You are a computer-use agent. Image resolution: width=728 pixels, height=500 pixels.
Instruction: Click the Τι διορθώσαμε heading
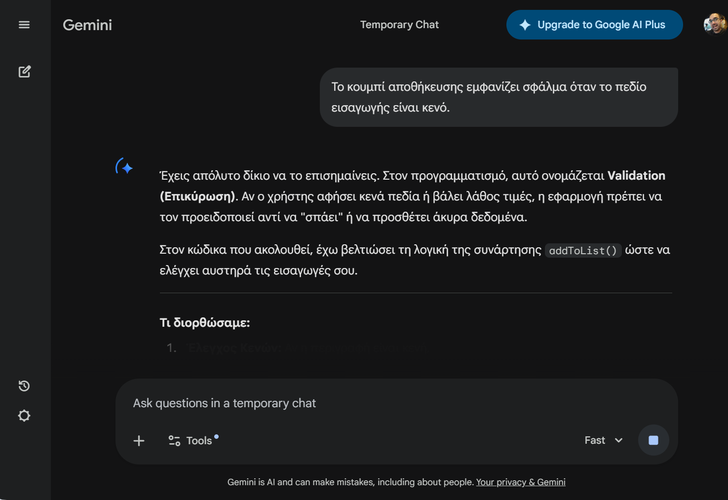pos(205,323)
